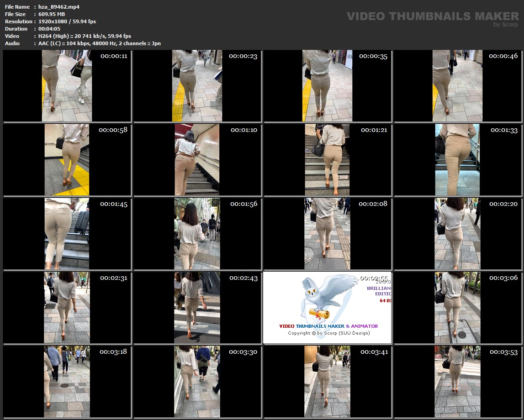The height and width of the screenshot is (420, 524).
Task: Click the "VIDEO THUMBNAILS MAKER & ANIMATOR" caption
Action: click(x=328, y=326)
